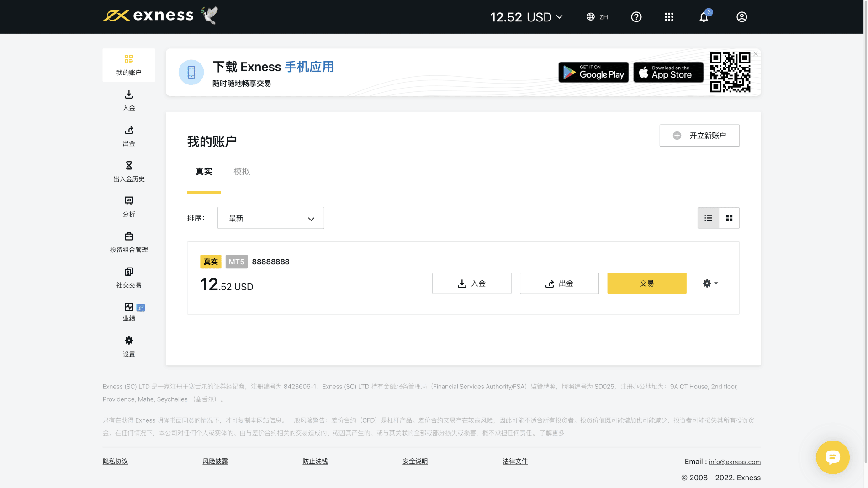Image resolution: width=868 pixels, height=488 pixels.
Task: Expand the account gear settings dropdown
Action: [710, 283]
